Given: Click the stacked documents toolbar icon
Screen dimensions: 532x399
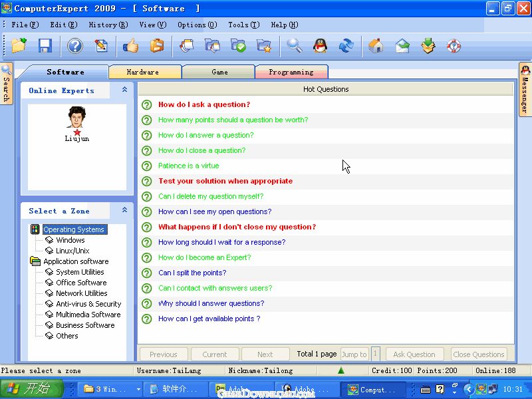Looking at the screenshot, I should (x=187, y=45).
